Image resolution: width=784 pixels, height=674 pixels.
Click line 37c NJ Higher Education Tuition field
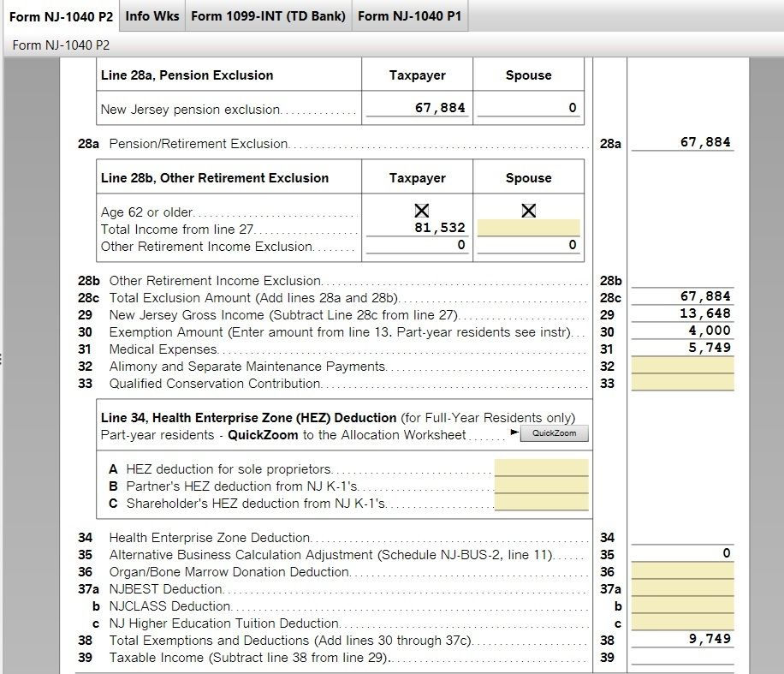[682, 622]
